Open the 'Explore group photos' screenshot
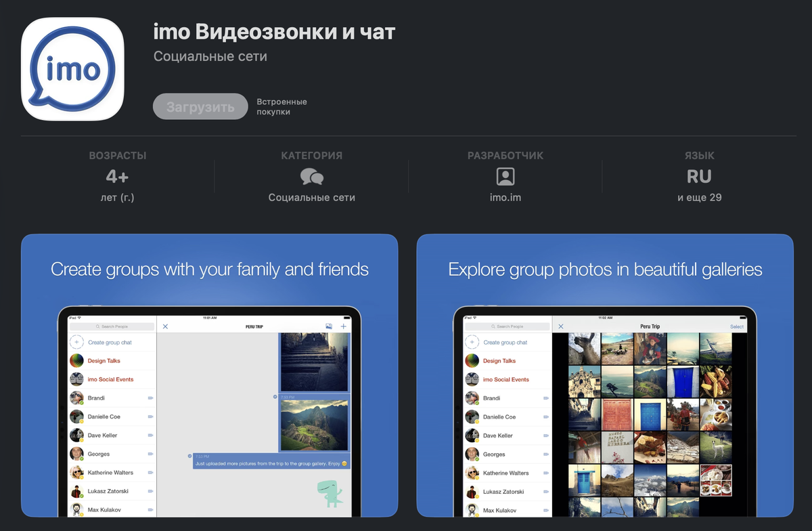Screen dimensions: 812x531 [605, 376]
